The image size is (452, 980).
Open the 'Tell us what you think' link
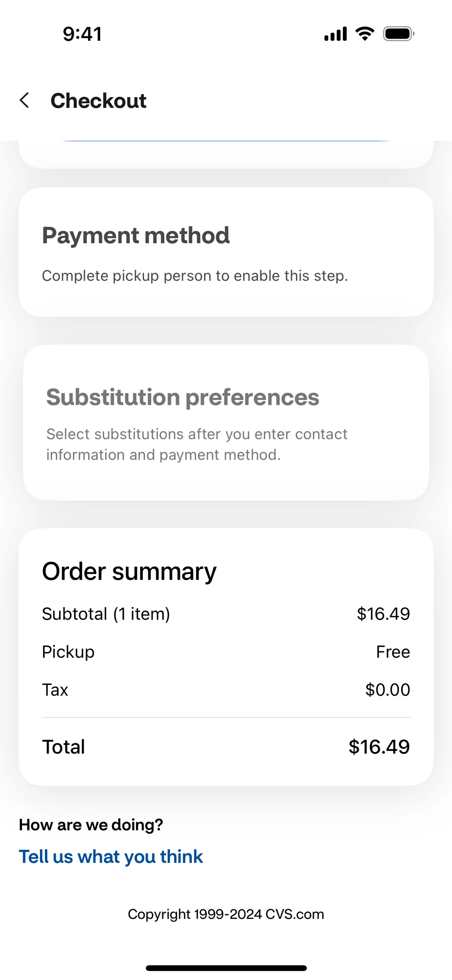[x=111, y=857]
